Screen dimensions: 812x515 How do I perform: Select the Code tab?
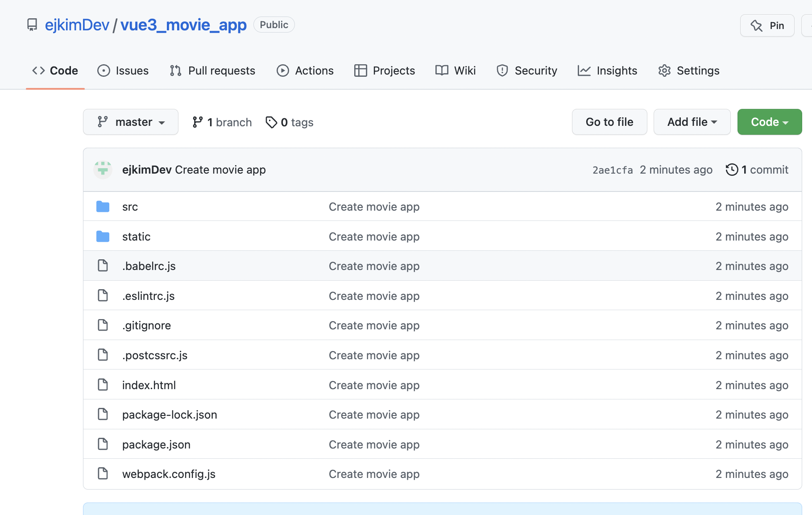coord(55,71)
